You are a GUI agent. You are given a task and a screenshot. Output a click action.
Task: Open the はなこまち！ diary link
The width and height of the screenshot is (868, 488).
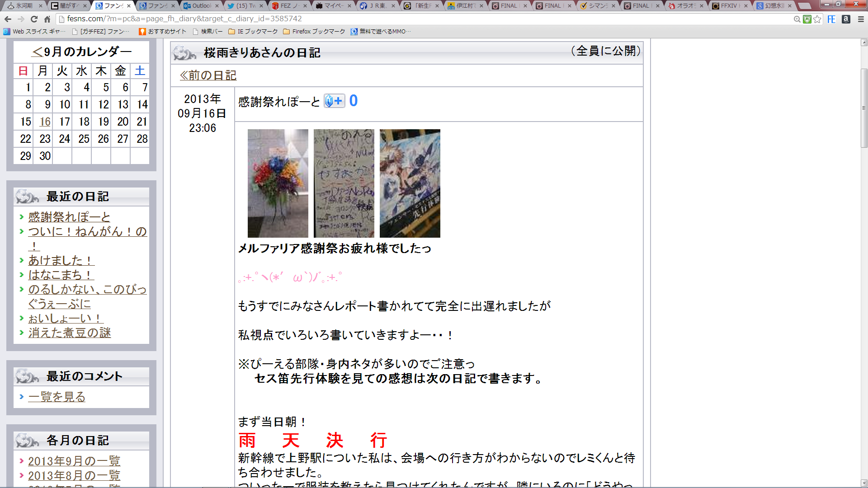pos(61,275)
